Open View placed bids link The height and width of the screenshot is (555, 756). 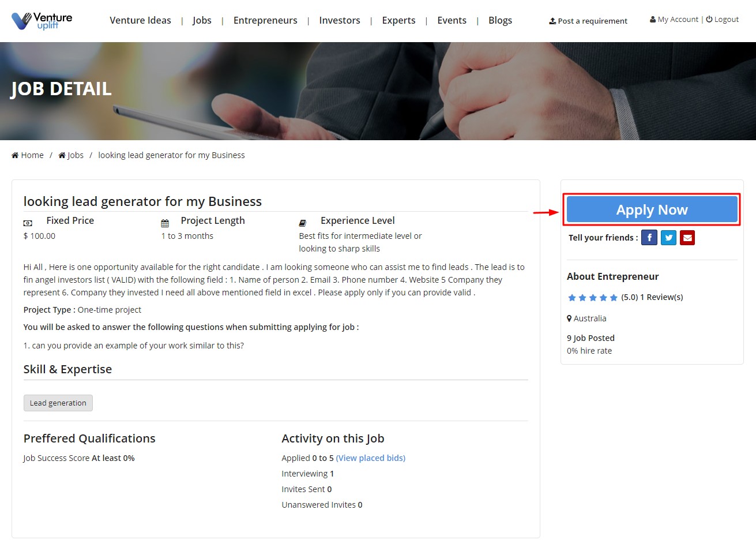pos(370,458)
